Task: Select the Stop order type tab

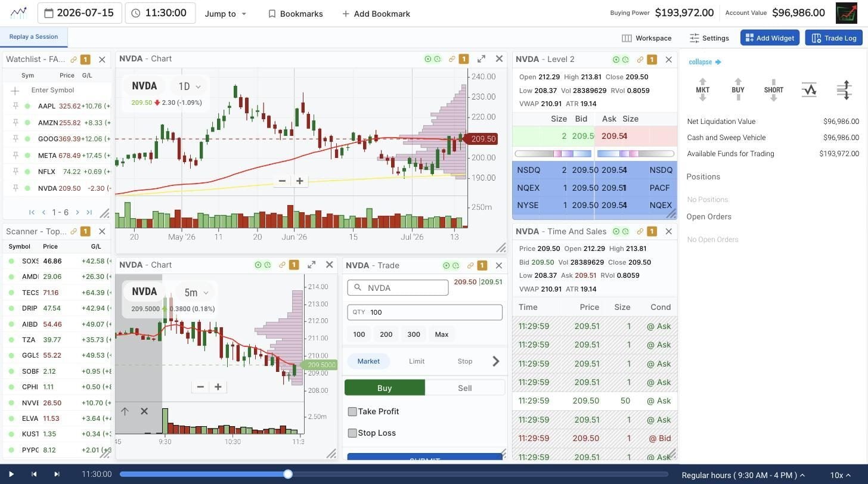Action: [x=465, y=361]
